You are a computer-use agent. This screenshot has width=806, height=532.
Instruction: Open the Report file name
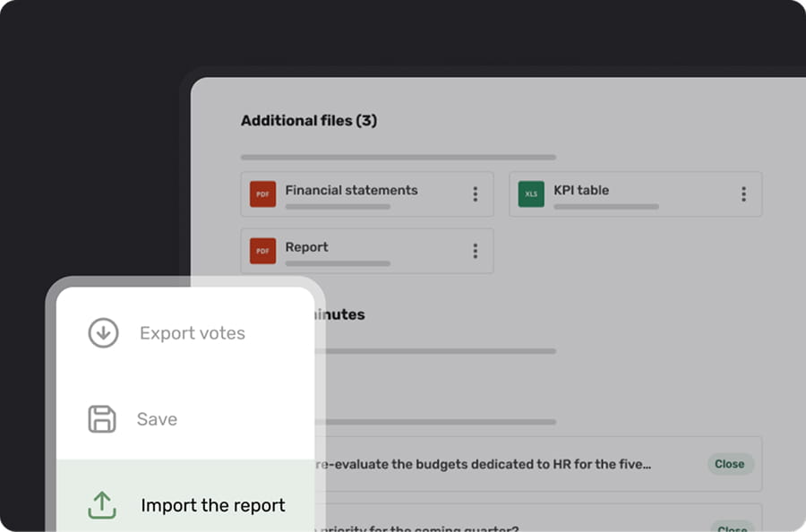[306, 247]
